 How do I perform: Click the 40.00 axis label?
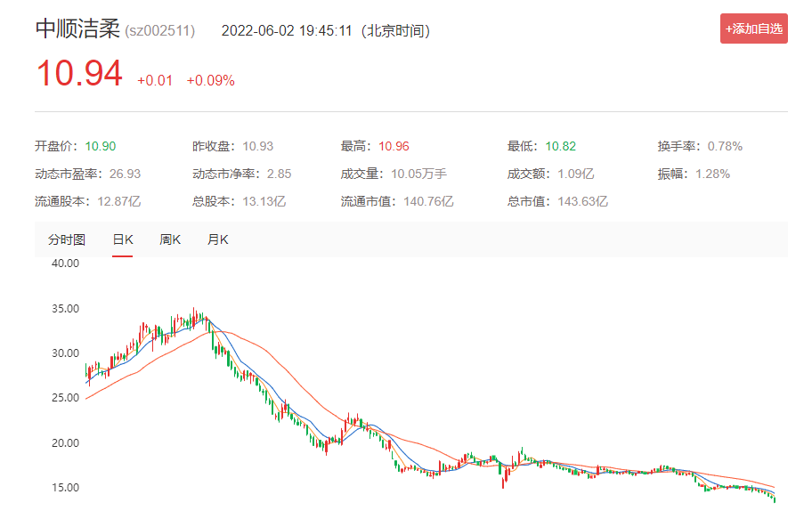[x=65, y=263]
